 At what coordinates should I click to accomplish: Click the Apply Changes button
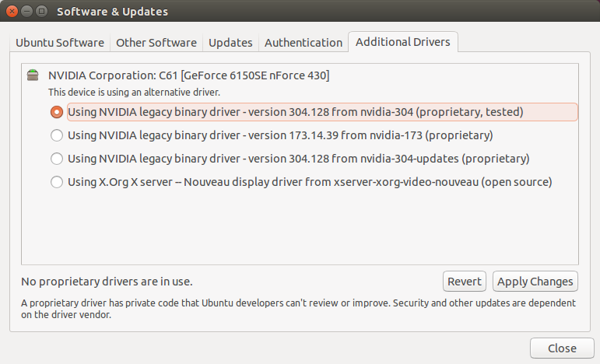535,282
